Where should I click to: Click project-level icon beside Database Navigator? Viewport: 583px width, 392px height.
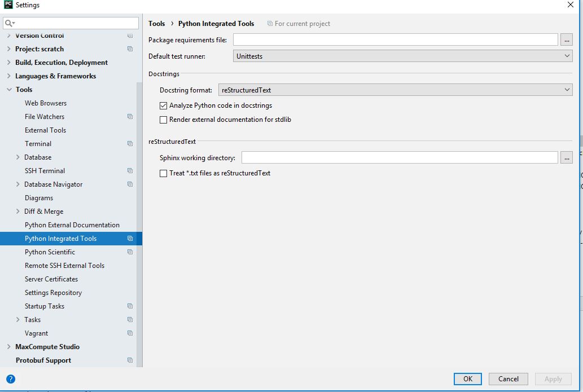[x=130, y=184]
